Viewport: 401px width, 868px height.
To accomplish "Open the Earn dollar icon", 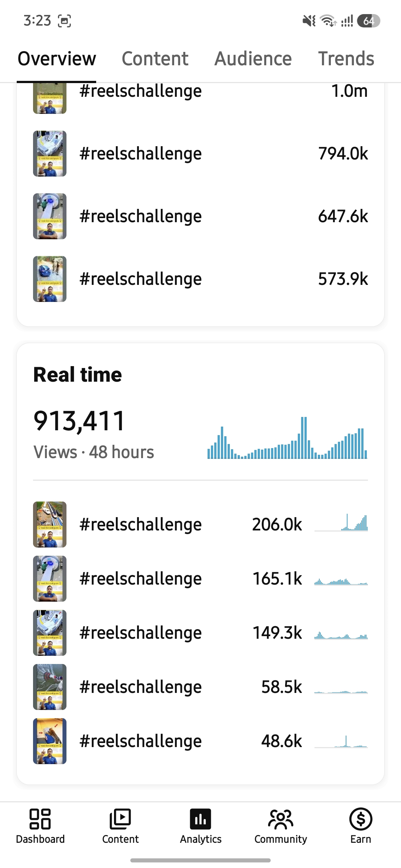I will pos(361,819).
